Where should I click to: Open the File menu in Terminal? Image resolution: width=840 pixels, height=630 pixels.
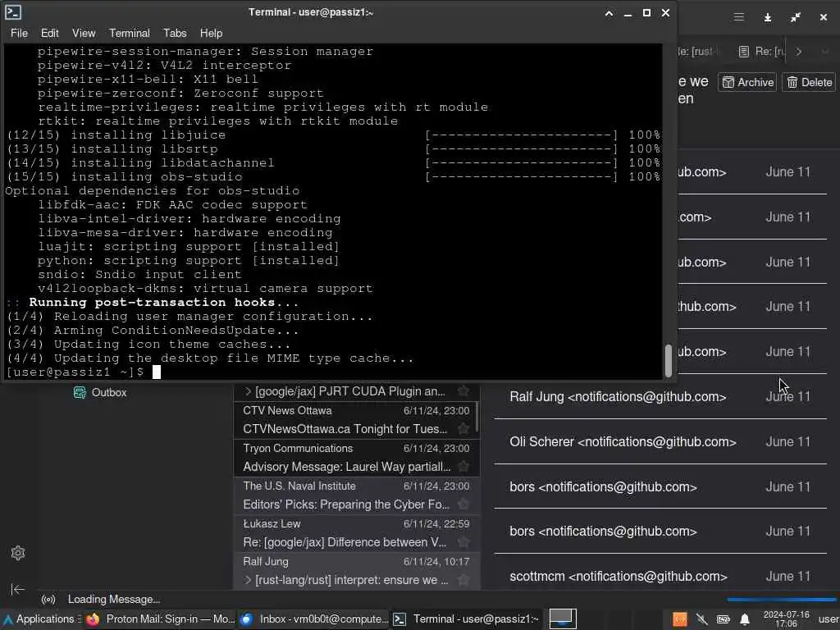tap(19, 33)
